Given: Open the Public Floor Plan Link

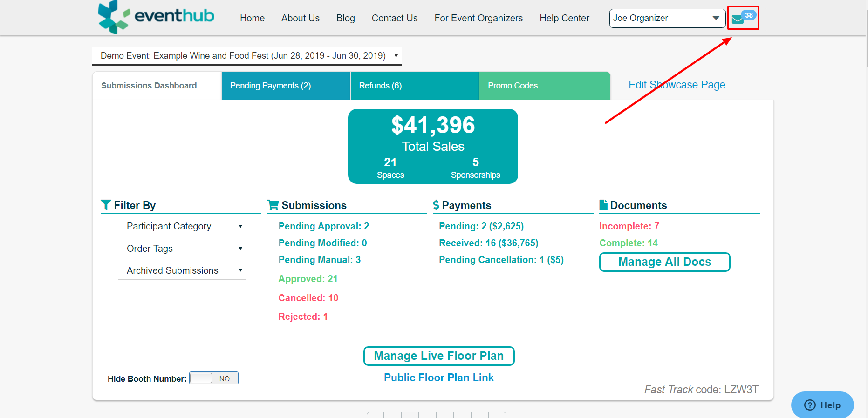Looking at the screenshot, I should [439, 378].
